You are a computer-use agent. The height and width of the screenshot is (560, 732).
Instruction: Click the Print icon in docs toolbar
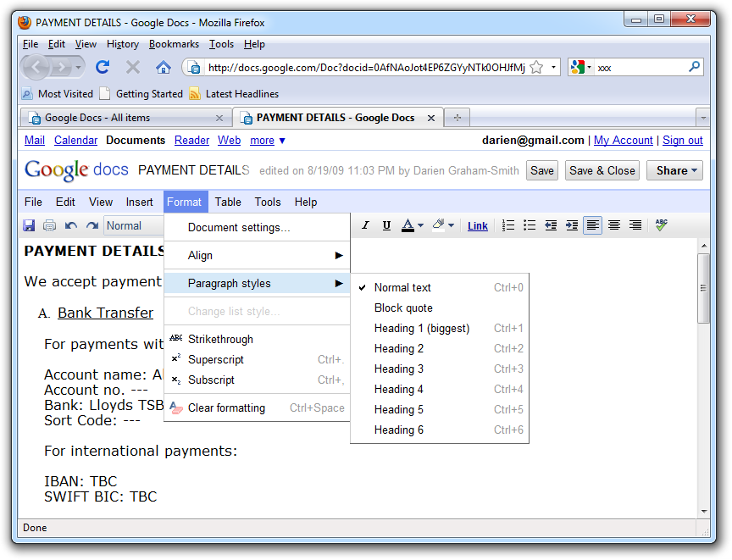[x=49, y=226]
